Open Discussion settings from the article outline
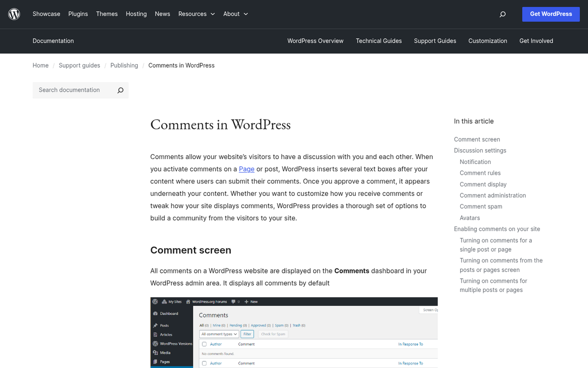The height and width of the screenshot is (368, 588). [480, 150]
